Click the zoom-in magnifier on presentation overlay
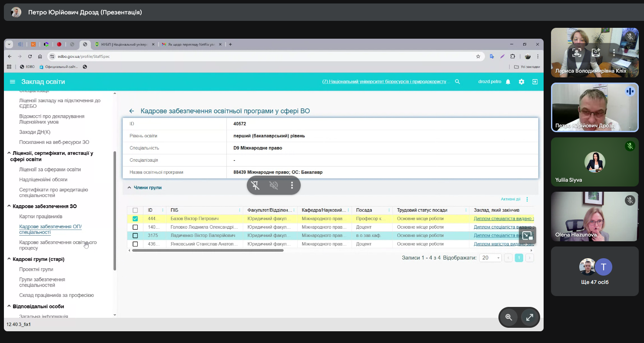This screenshot has height=343, width=644. tap(508, 317)
